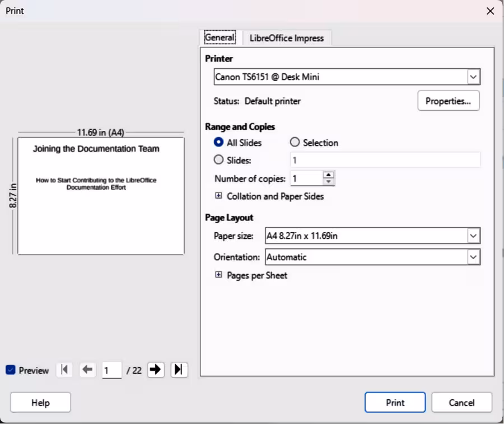Click the 'Printer' section heading

219,59
